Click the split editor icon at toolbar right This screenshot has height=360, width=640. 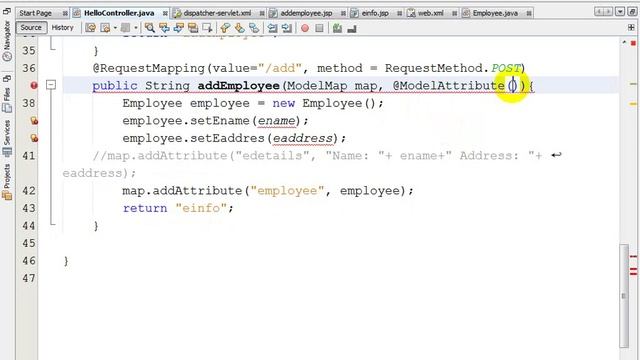coord(631,27)
